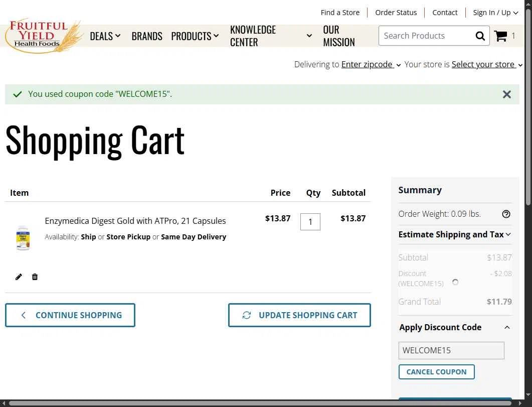Remove item using the trash icon
The image size is (532, 407).
[35, 277]
